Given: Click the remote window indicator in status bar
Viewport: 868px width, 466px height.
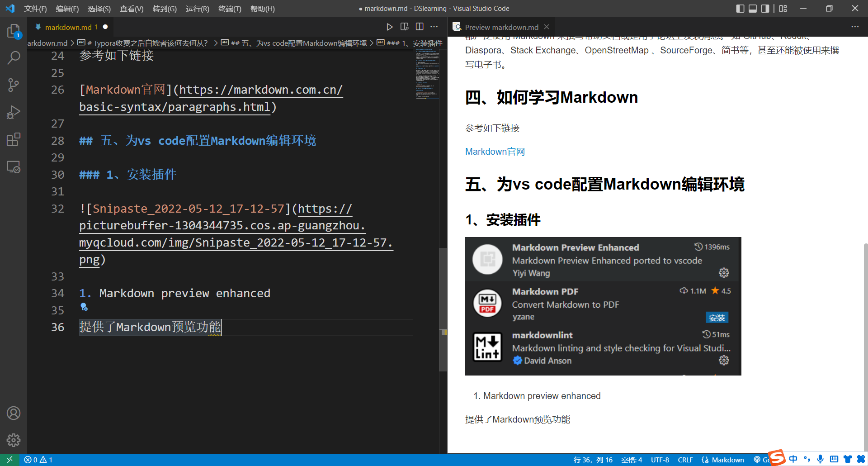Looking at the screenshot, I should [9, 460].
